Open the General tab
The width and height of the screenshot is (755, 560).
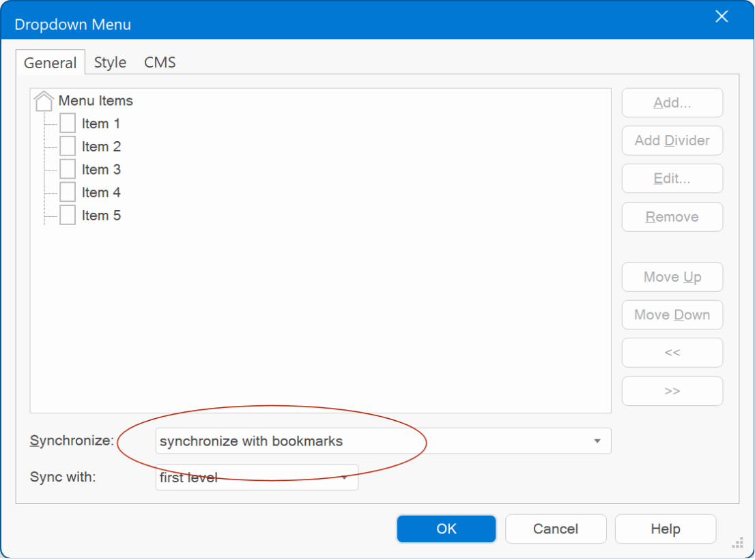point(50,63)
